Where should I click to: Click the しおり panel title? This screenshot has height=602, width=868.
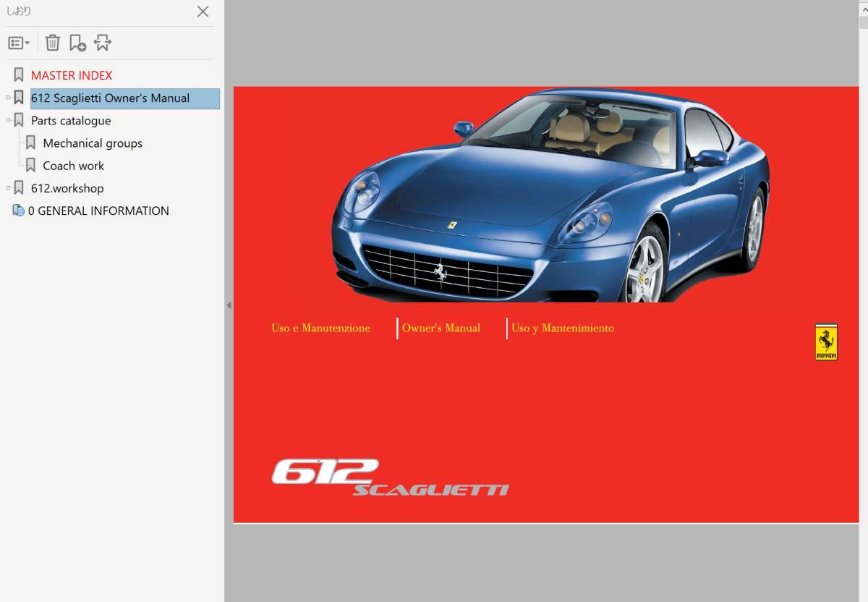coord(19,12)
